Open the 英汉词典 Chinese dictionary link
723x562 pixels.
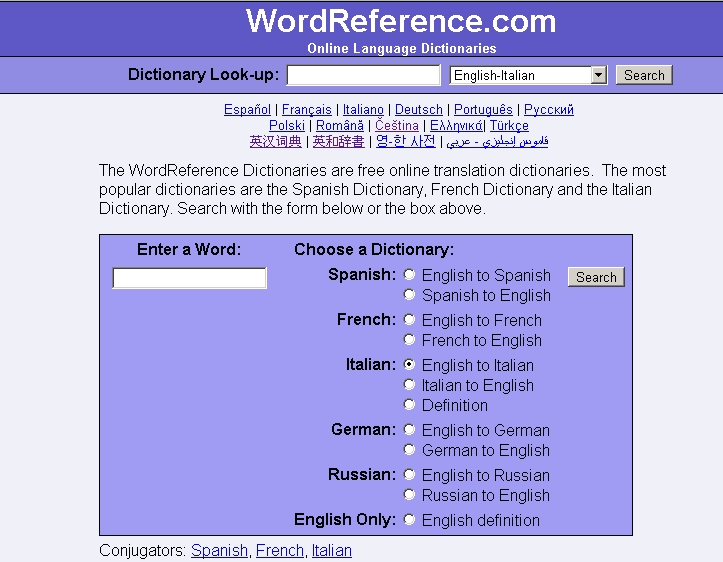point(275,142)
